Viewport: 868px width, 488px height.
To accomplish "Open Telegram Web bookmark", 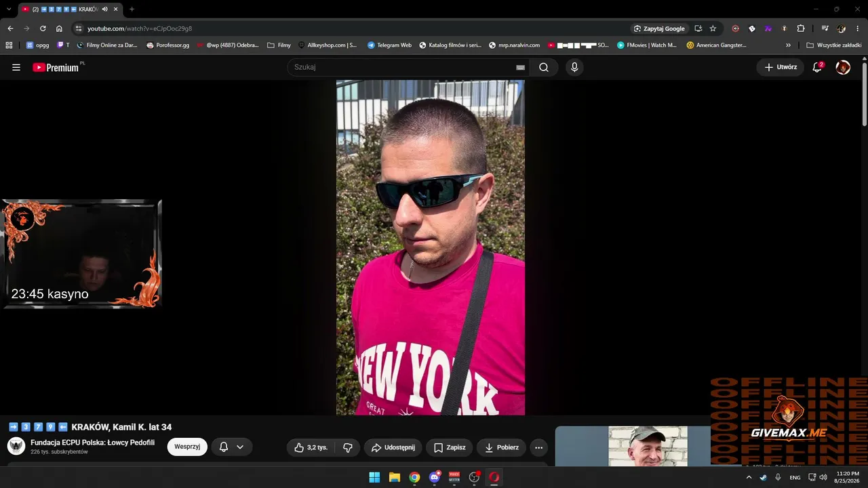I will point(389,45).
